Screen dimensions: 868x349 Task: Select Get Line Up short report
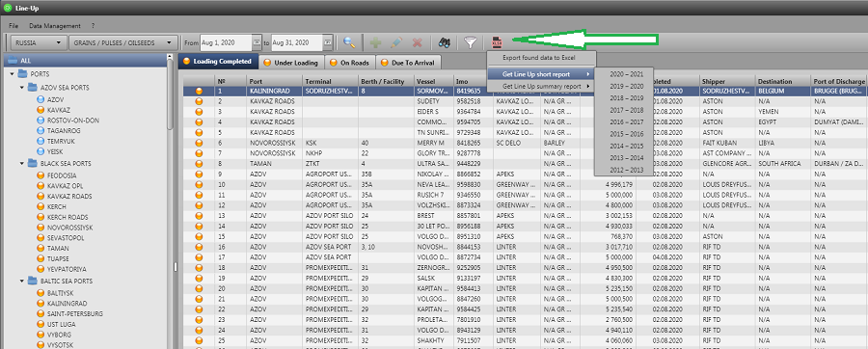click(541, 74)
